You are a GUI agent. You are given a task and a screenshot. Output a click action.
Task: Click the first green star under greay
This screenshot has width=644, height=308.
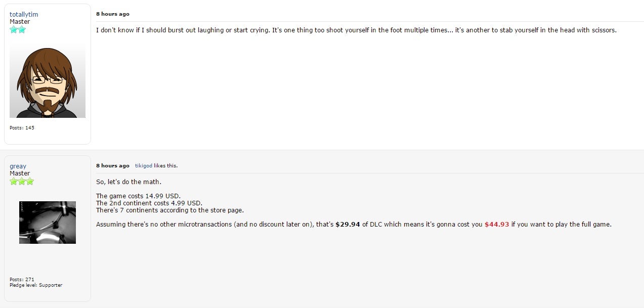14,182
